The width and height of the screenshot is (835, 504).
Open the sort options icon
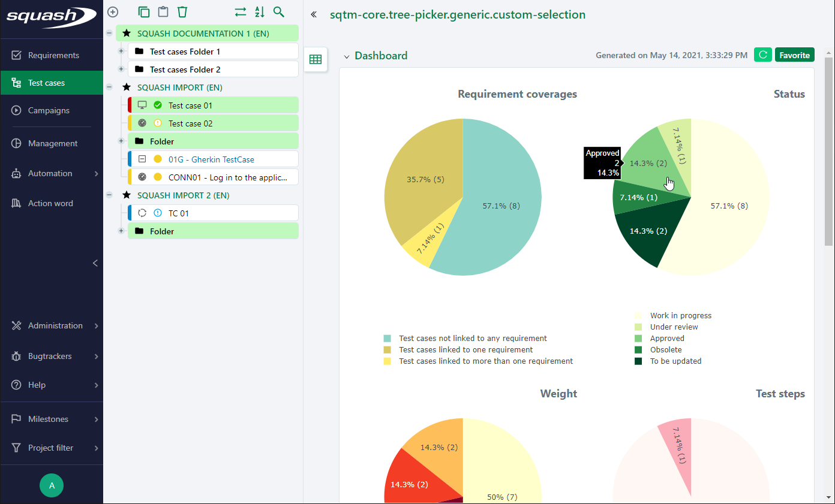click(x=259, y=11)
